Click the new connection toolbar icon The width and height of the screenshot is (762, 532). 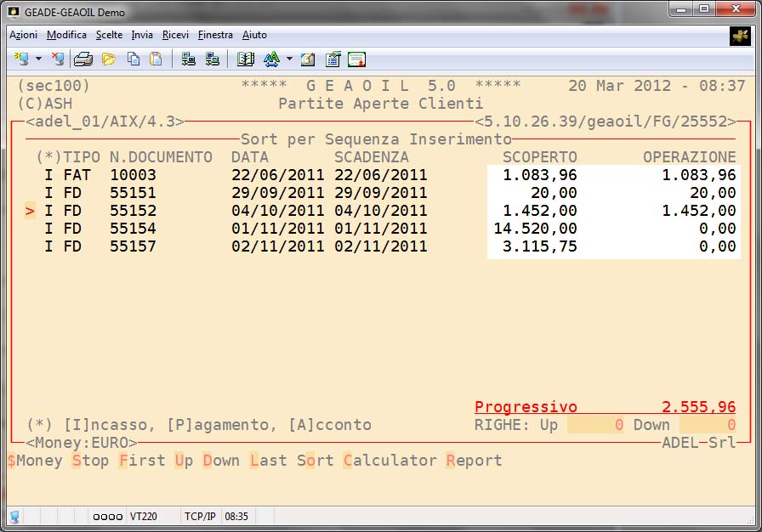(21, 59)
